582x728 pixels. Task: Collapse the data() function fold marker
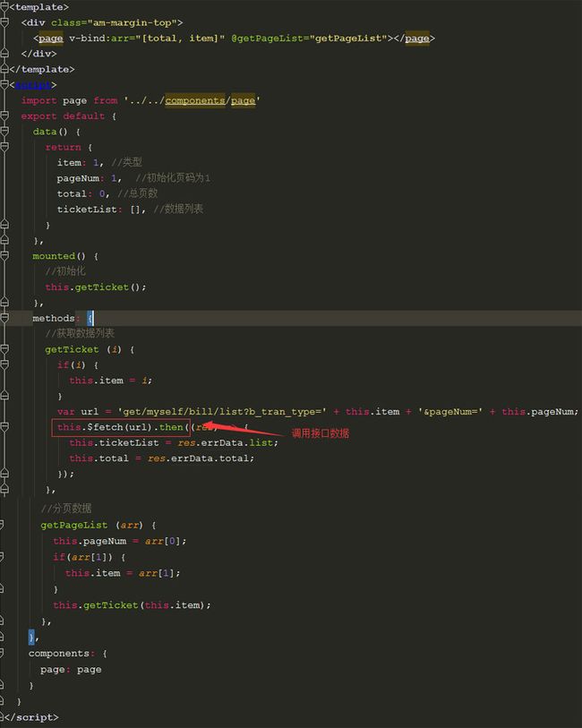4,132
